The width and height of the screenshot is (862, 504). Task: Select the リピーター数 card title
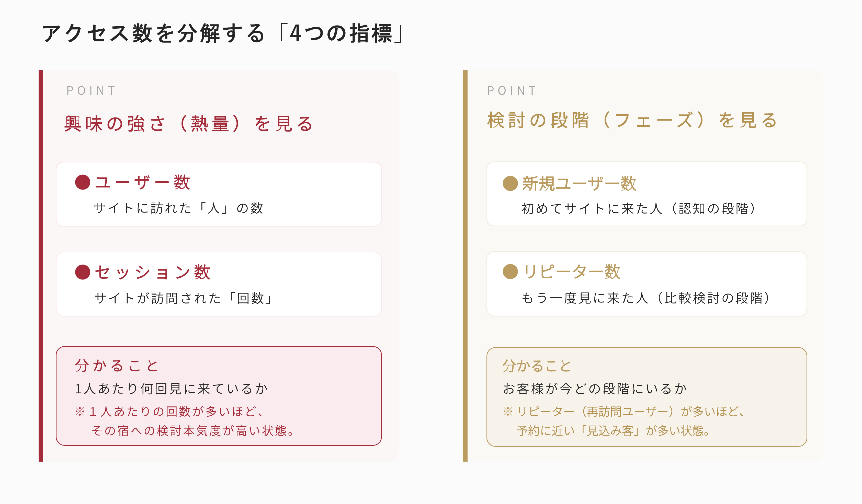572,272
